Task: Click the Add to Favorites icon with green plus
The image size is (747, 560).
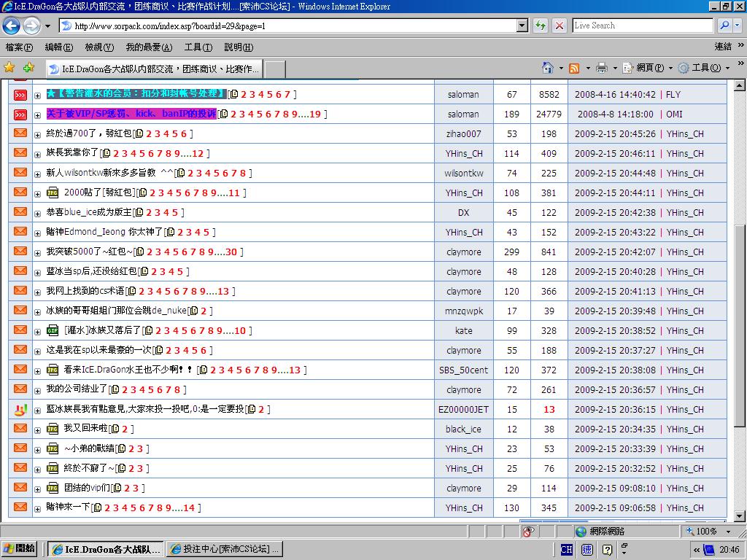Action: tap(28, 68)
